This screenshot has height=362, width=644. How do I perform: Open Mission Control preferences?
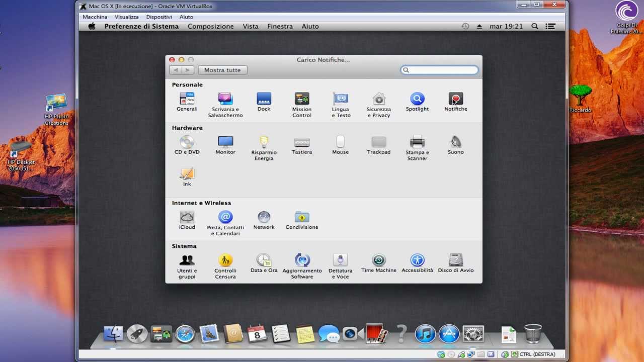tap(302, 105)
